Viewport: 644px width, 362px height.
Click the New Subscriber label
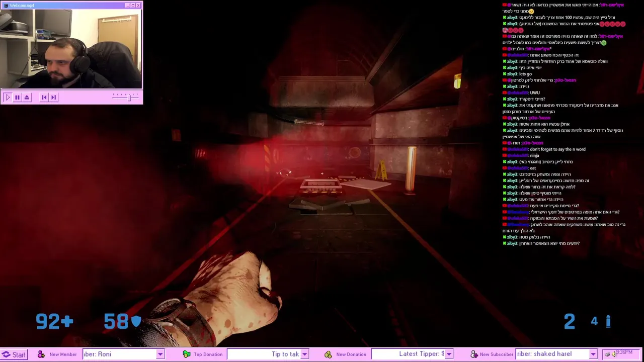click(496, 354)
